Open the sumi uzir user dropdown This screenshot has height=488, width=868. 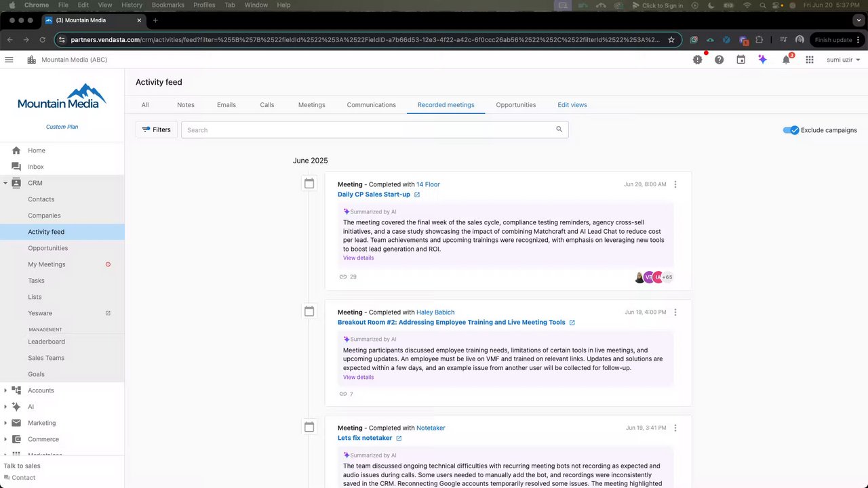pyautogui.click(x=844, y=60)
